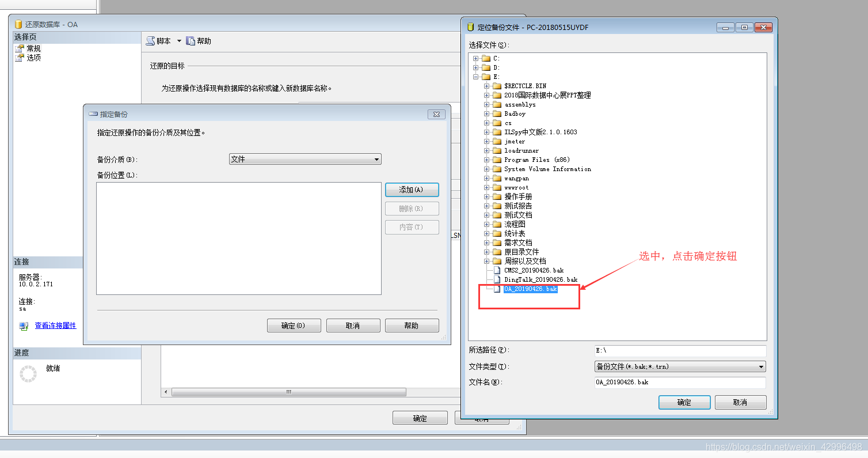Screen dimensions: 868x458
Task: Click 取消 in 定位备份文件 dialog
Action: 740,402
